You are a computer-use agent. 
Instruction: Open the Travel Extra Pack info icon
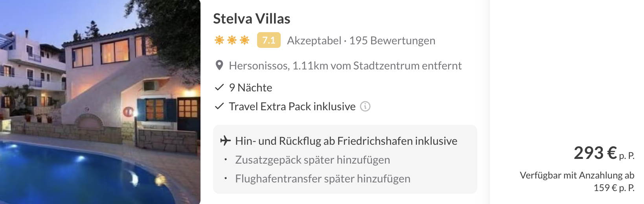365,106
